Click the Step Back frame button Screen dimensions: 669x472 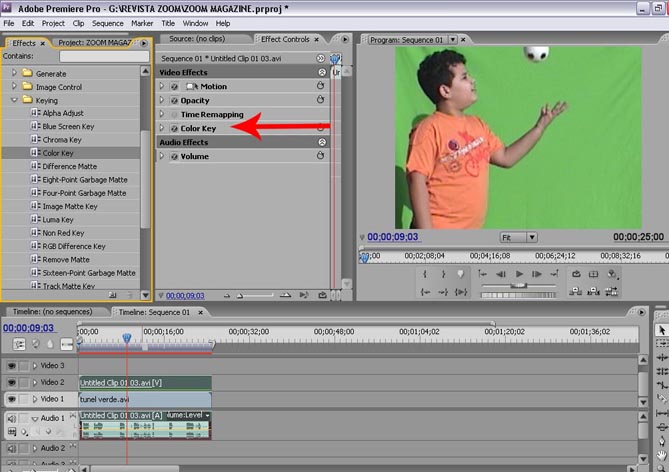point(500,274)
